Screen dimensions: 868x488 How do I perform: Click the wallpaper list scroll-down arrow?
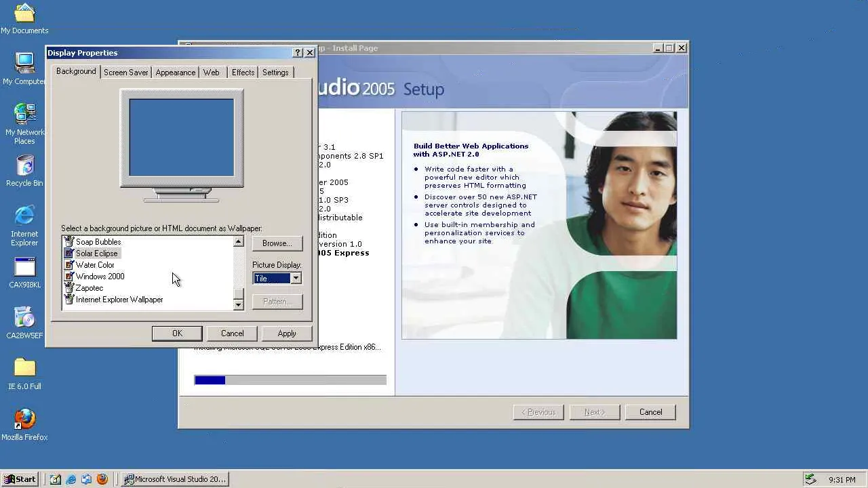(x=238, y=305)
